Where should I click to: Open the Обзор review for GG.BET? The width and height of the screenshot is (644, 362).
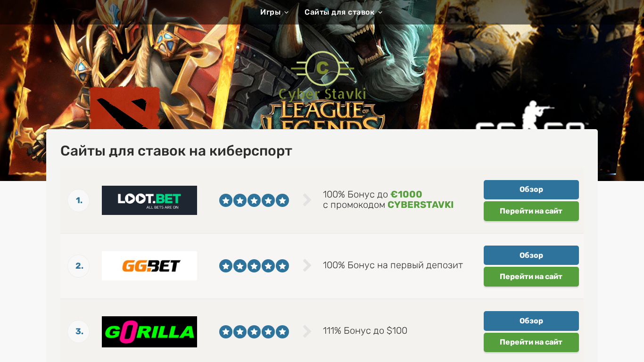[x=531, y=255]
